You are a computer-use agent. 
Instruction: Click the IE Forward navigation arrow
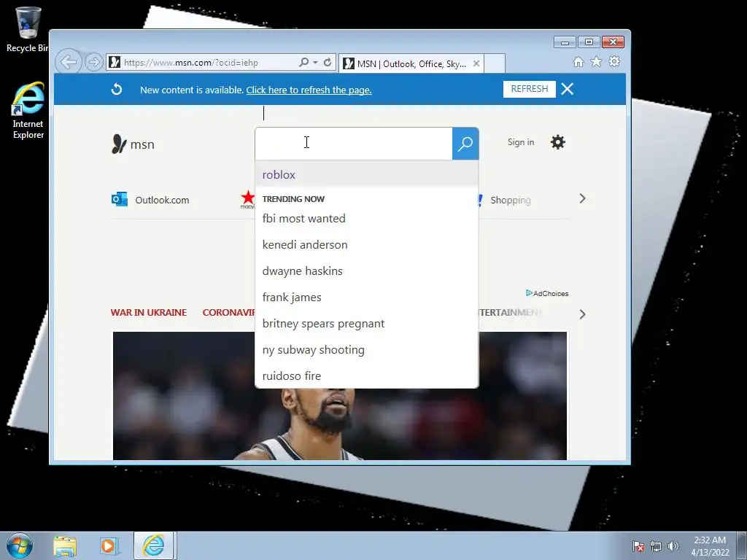tap(94, 63)
